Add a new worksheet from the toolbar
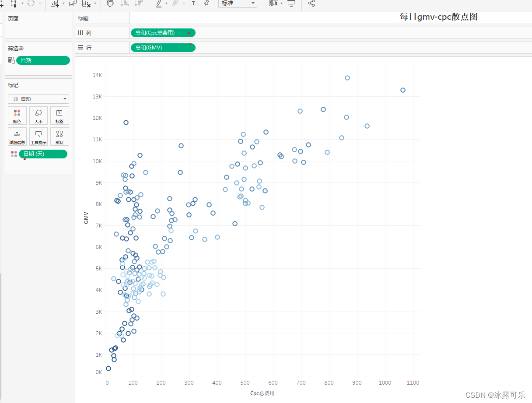 coord(55,4)
